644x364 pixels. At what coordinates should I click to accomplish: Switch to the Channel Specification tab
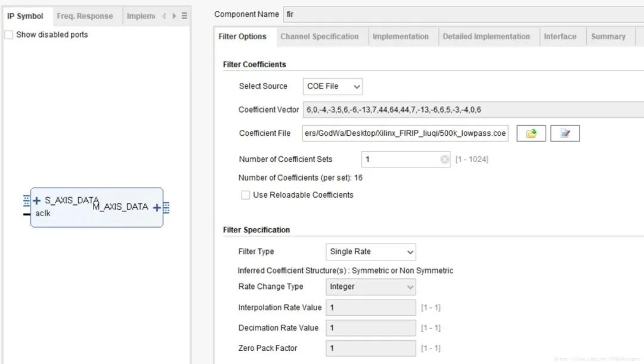(320, 36)
